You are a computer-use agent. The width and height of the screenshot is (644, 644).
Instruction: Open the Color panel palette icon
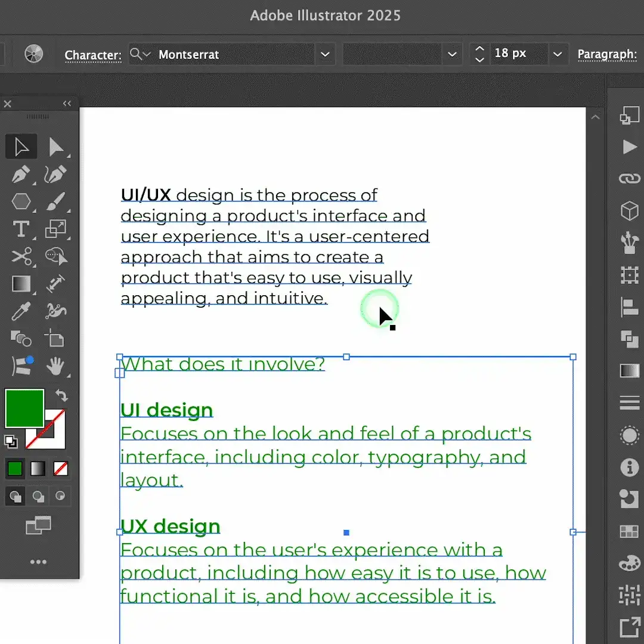(x=629, y=563)
